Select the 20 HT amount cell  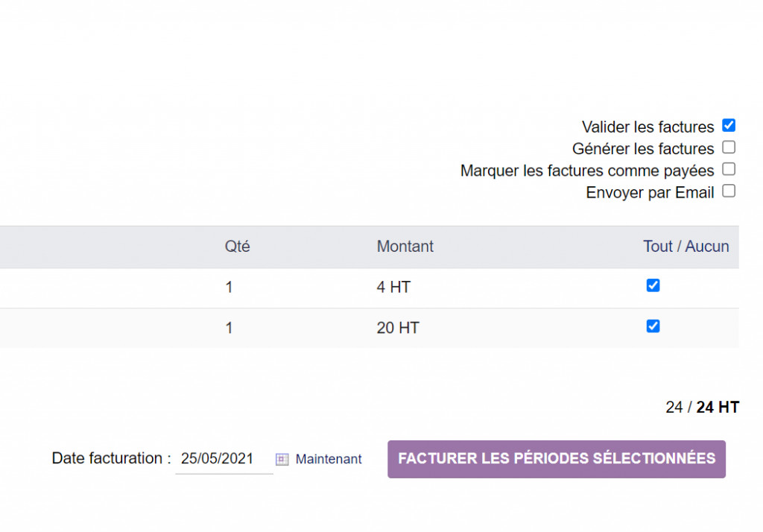(398, 328)
